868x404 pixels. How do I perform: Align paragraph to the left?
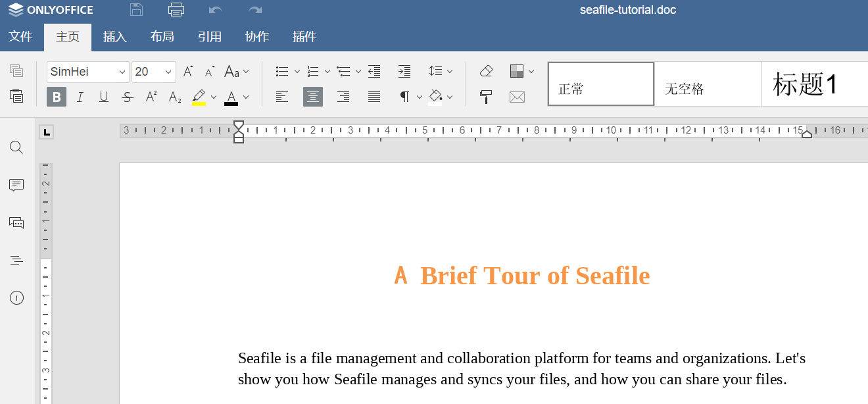[x=281, y=97]
